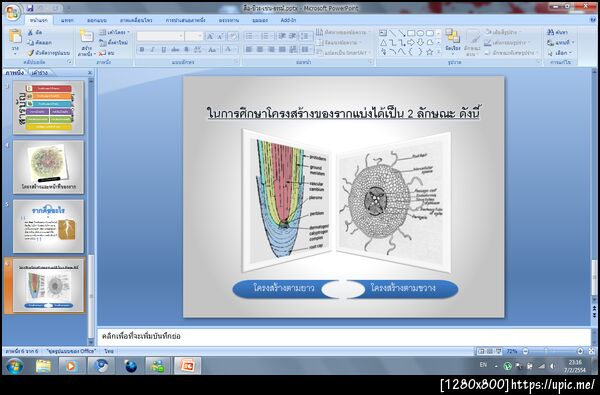
Task: Cut selection using the scissors icon
Action: coord(31,33)
